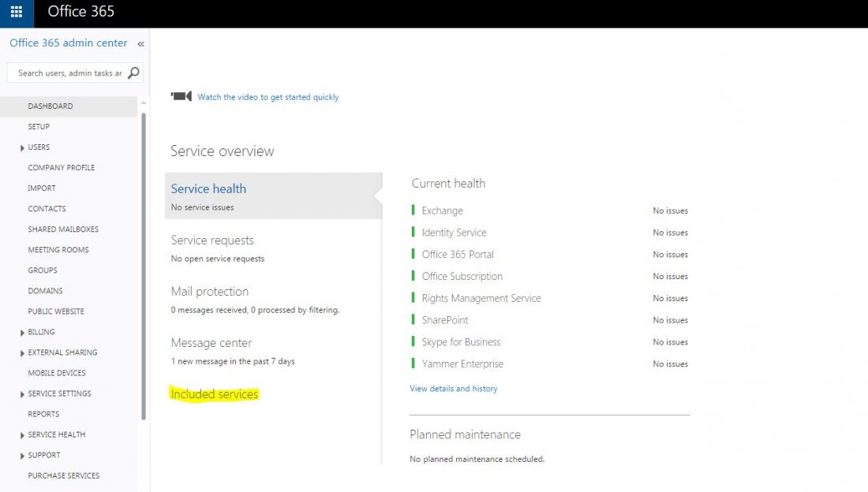Image resolution: width=868 pixels, height=492 pixels.
Task: Click 'No issues' status beside Exchange
Action: (671, 211)
